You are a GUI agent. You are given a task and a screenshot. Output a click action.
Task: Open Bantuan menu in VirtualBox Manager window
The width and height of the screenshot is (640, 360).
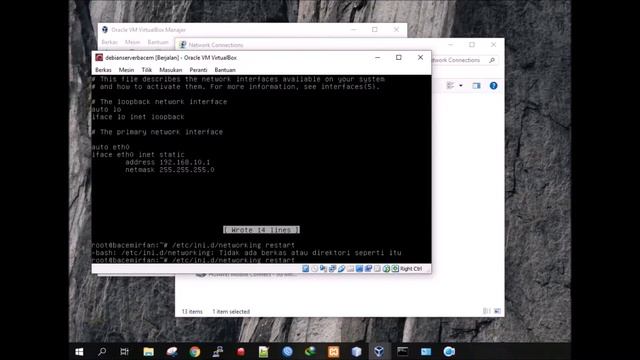(158, 42)
